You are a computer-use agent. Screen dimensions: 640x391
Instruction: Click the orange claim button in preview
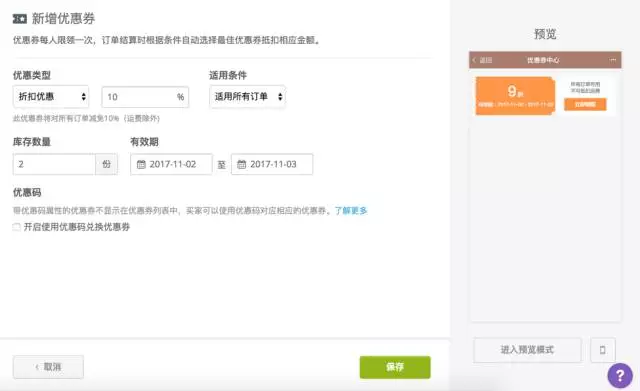tap(585, 104)
